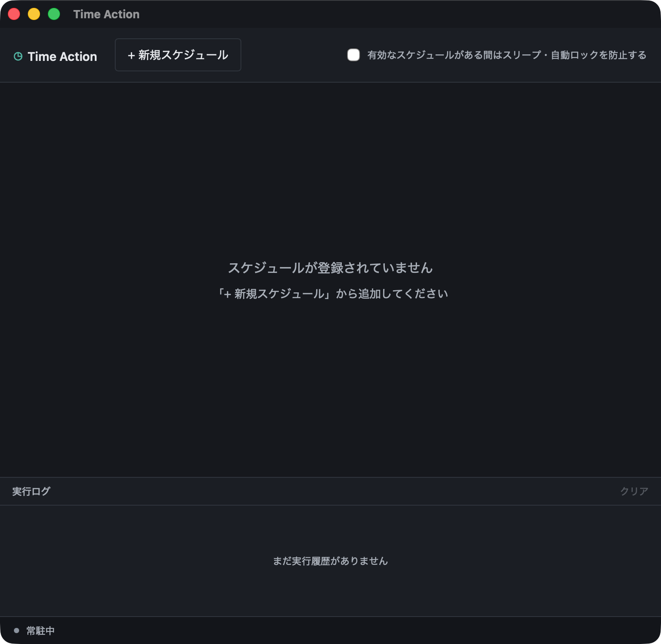Image resolution: width=661 pixels, height=644 pixels.
Task: Maximize the window with the green button
Action: coord(54,14)
